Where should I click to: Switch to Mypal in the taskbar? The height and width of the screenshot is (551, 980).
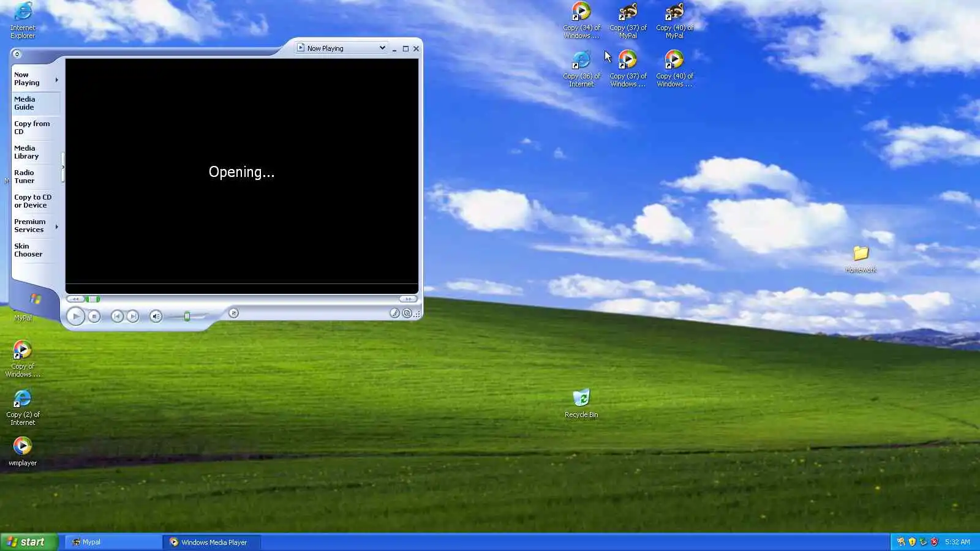(113, 542)
